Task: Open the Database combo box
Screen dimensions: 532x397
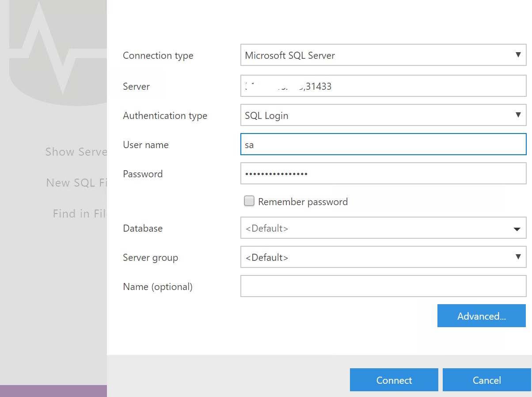Action: tap(383, 229)
